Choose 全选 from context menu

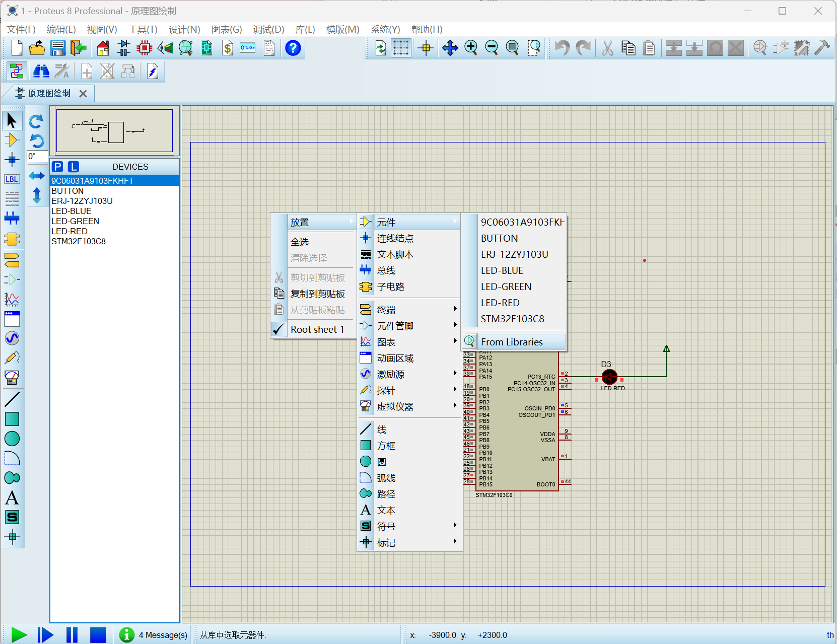(313, 242)
